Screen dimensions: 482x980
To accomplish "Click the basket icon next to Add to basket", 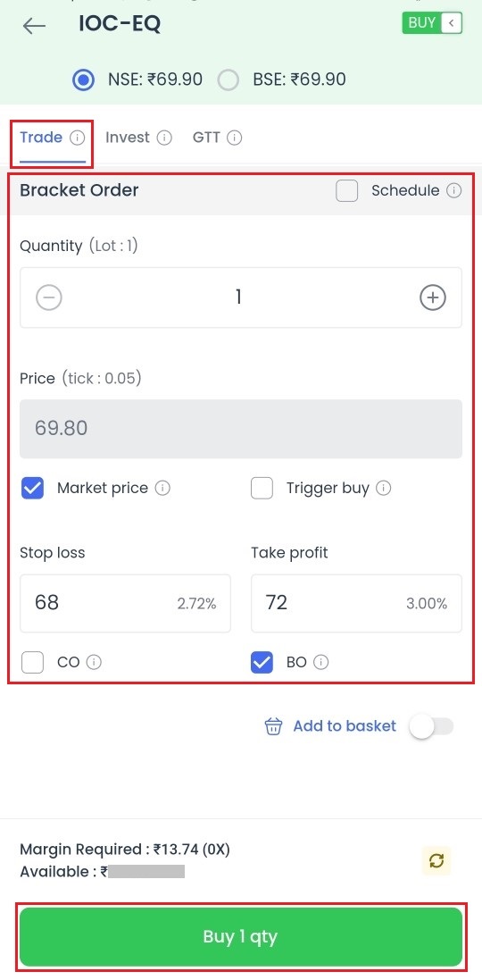I will pos(273,726).
